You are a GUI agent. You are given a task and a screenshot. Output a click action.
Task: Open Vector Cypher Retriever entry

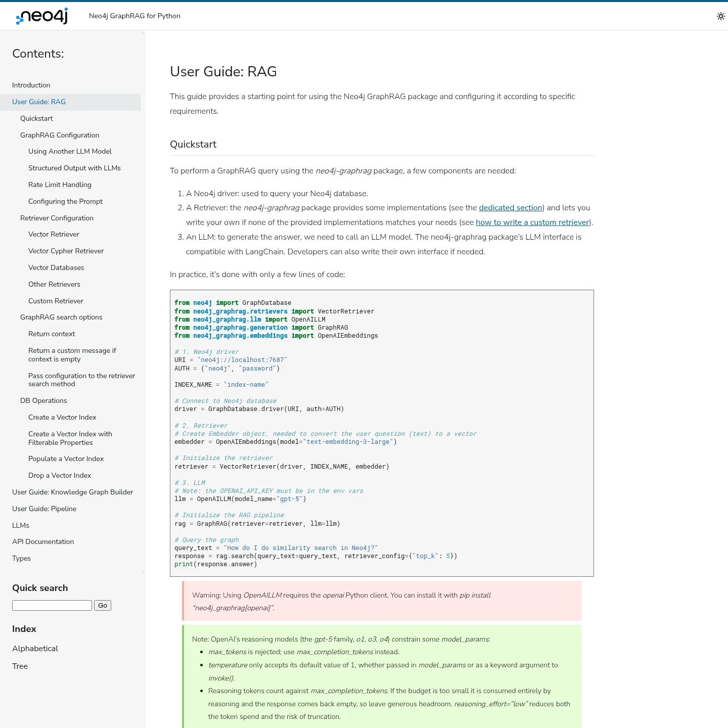click(x=66, y=251)
